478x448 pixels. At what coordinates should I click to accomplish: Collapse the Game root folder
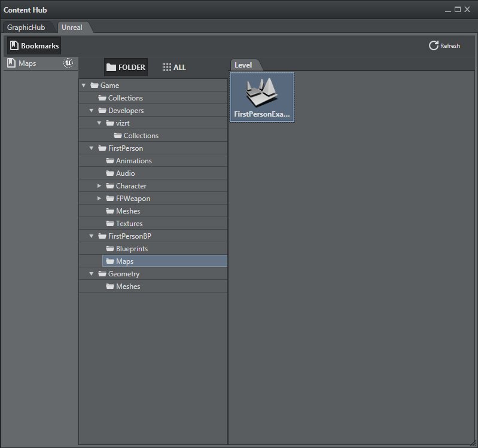(x=84, y=86)
